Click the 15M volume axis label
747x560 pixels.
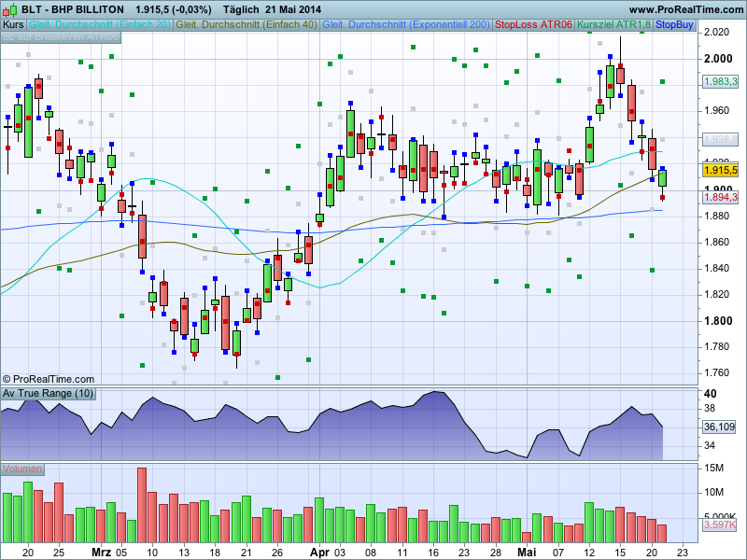(x=713, y=469)
